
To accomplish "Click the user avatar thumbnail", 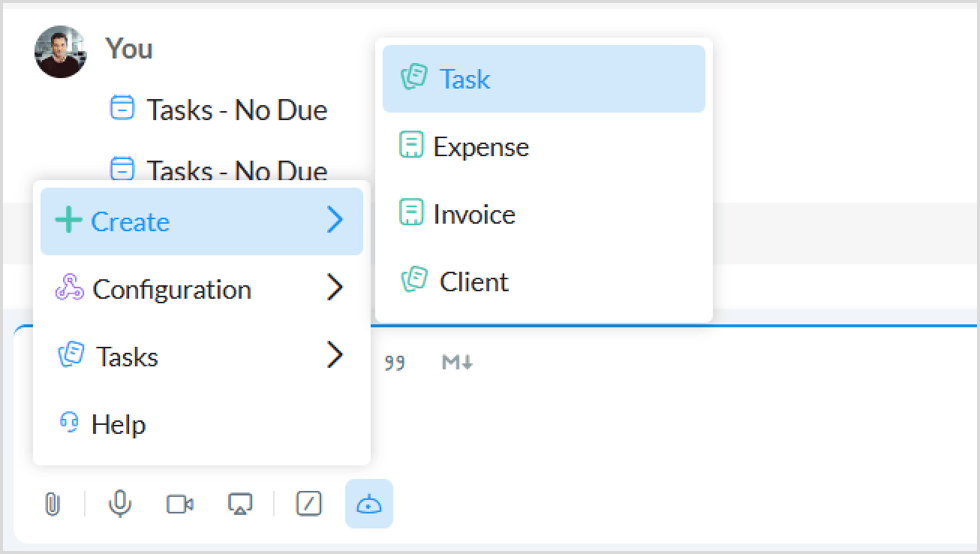I will pos(61,52).
